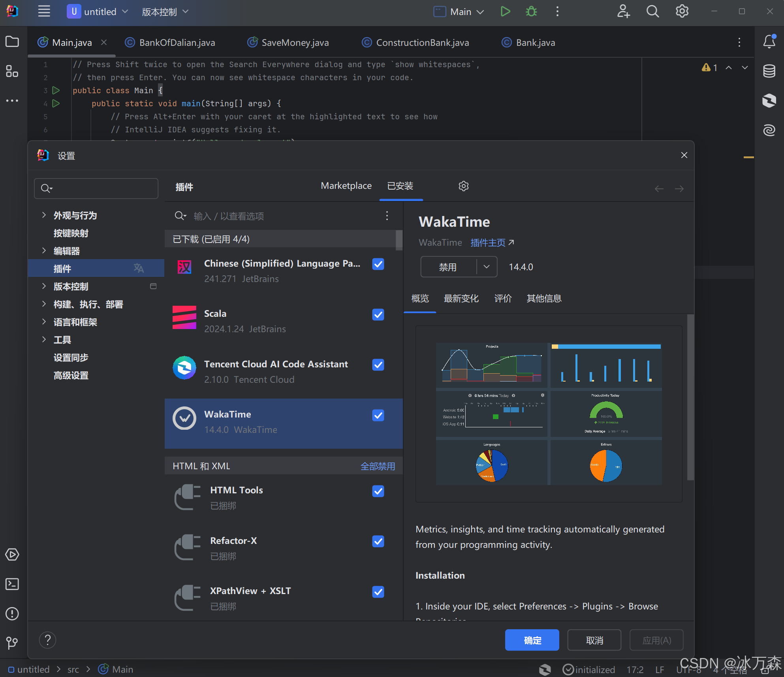
Task: Expand the 外观与行为 settings tree node
Action: [44, 215]
